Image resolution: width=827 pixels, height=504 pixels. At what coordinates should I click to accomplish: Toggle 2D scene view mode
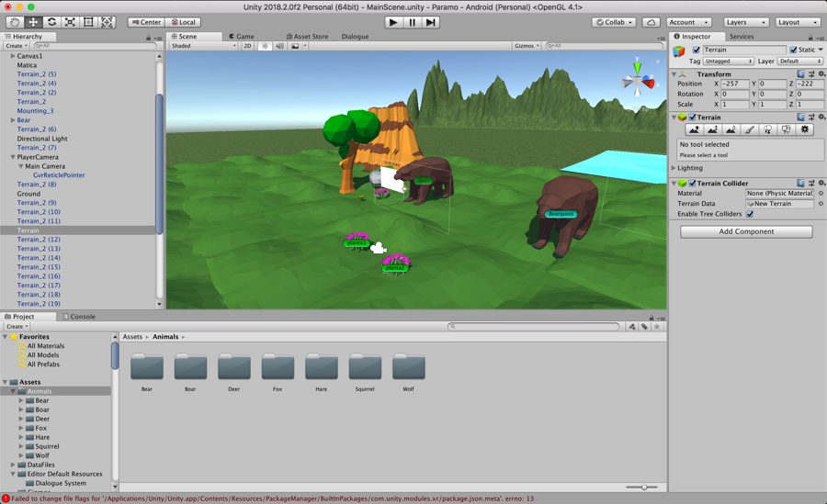(247, 46)
